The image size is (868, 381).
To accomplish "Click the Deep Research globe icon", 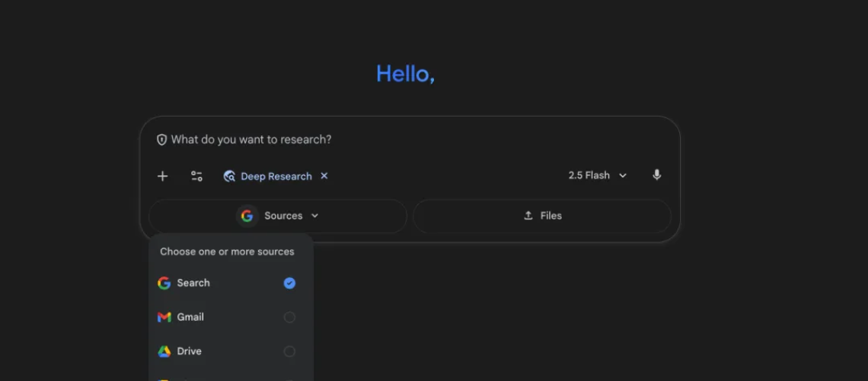I will click(x=229, y=176).
